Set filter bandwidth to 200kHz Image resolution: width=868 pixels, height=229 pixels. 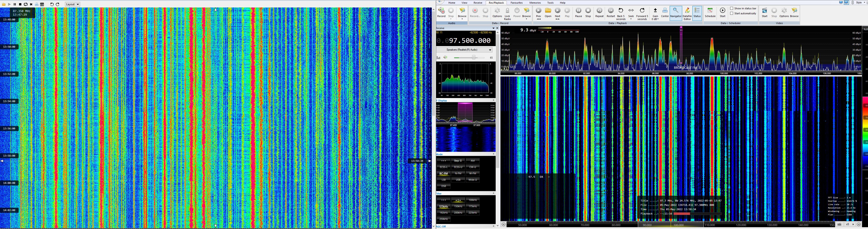coord(458,213)
